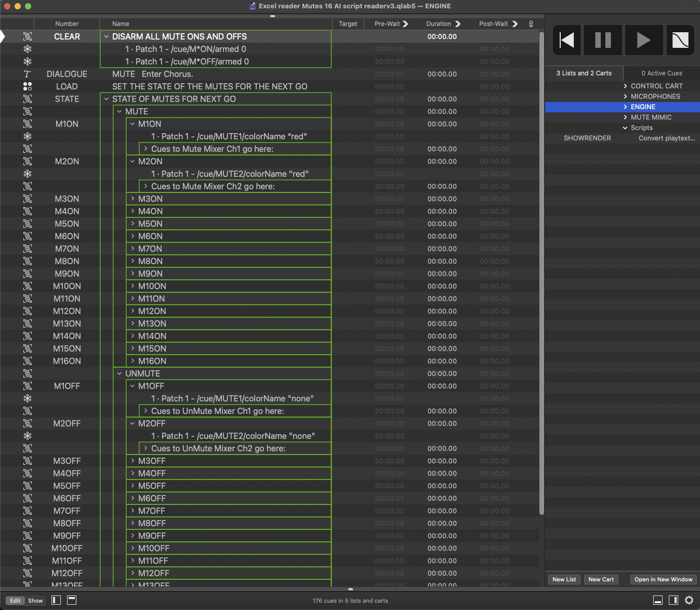Click the LOAD cue type icon

click(x=28, y=86)
